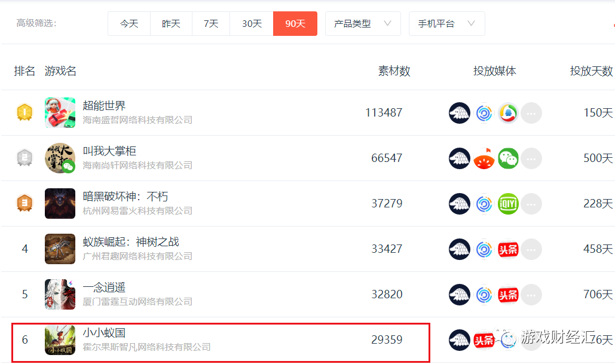
Task: Click the 番茄小说 tomato icon in row 2
Action: click(x=484, y=158)
